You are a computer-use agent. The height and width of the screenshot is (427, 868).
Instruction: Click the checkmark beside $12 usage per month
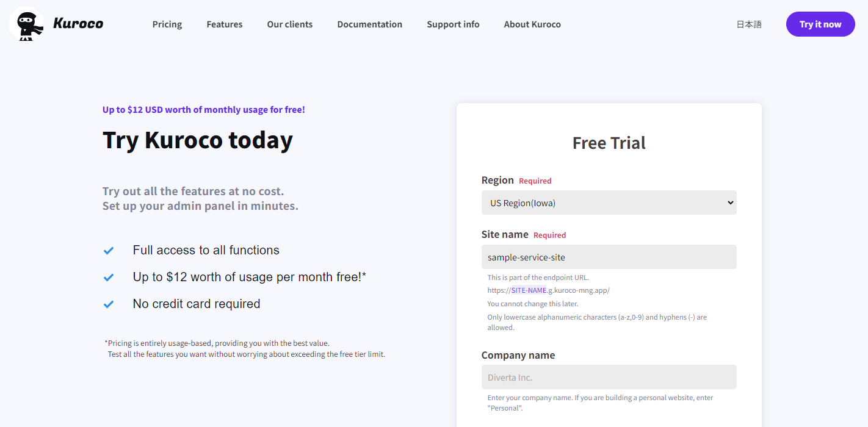tap(109, 278)
